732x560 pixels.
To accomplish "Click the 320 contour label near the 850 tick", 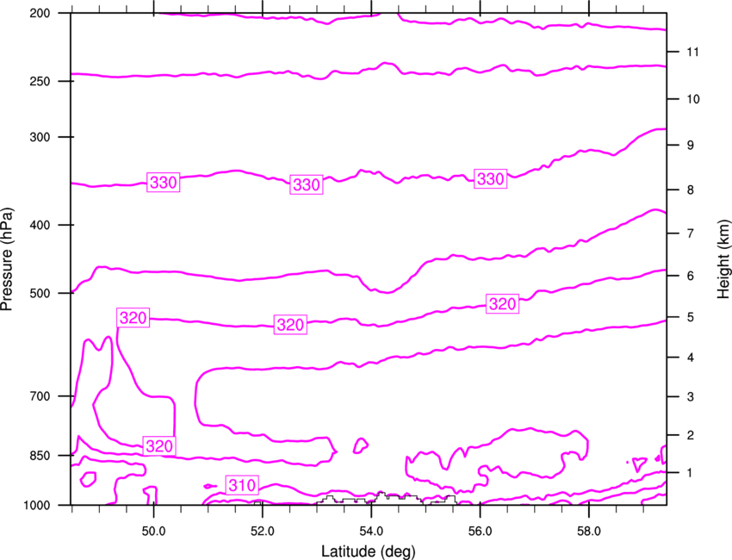I will click(x=159, y=446).
